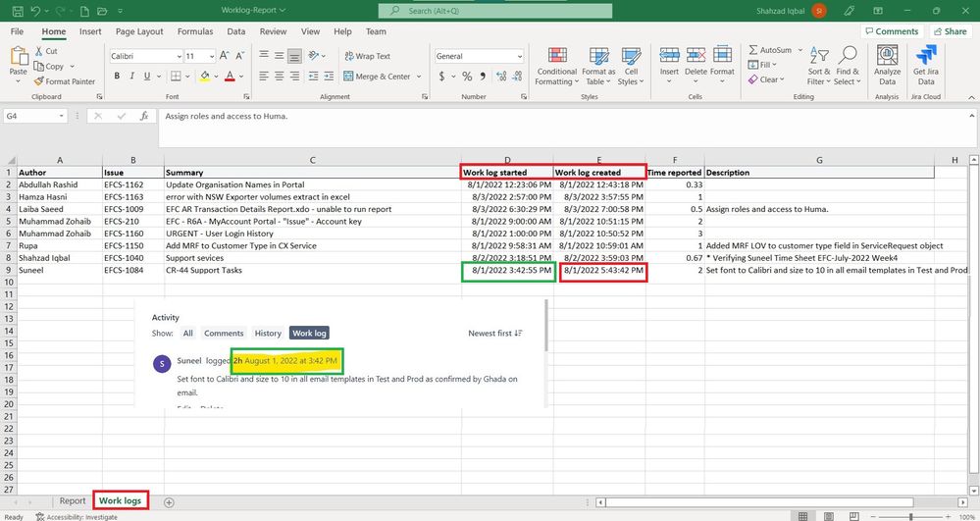This screenshot has height=521, width=980.
Task: Click the Name Box showing G4
Action: (x=31, y=116)
